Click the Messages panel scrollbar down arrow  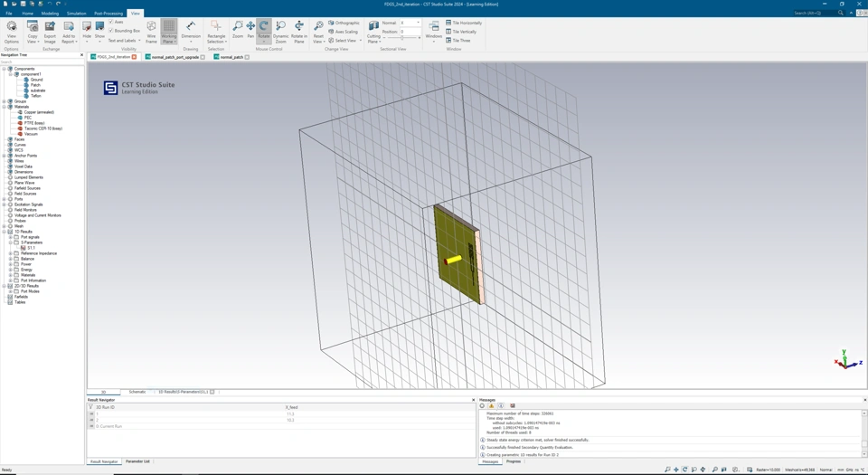pyautogui.click(x=864, y=454)
